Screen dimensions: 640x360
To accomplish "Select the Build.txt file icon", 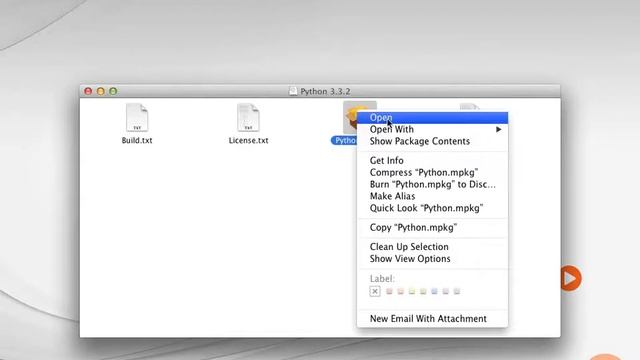I will pos(137,118).
